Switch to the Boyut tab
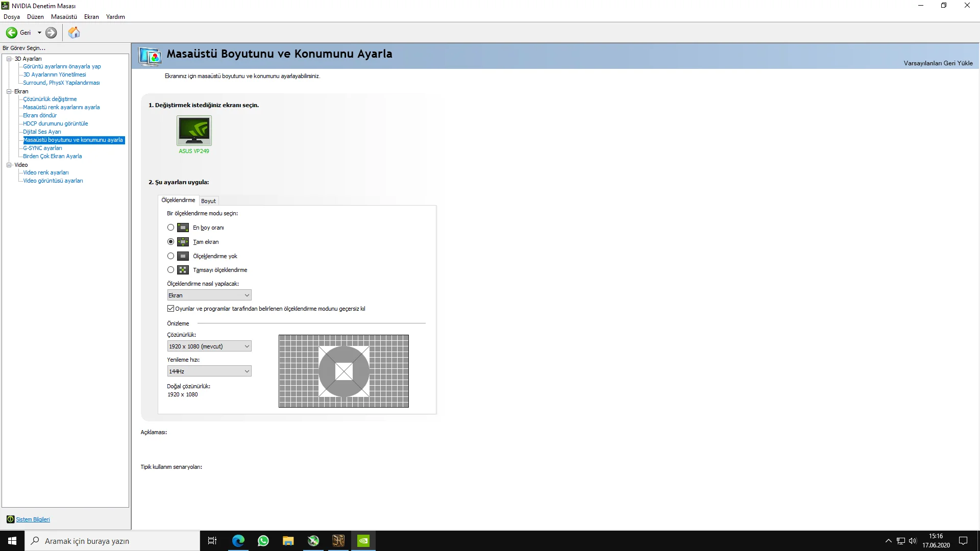The height and width of the screenshot is (551, 980). [x=208, y=201]
